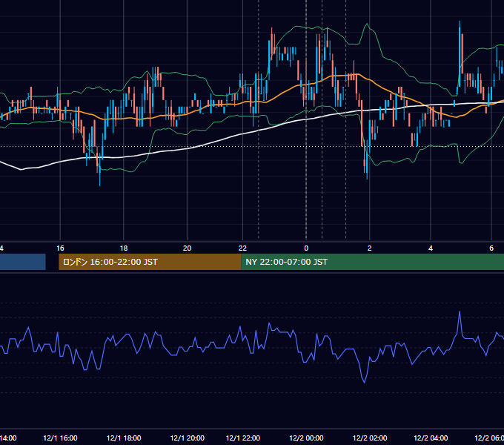Click hour label 0 under price chart

[306, 248]
